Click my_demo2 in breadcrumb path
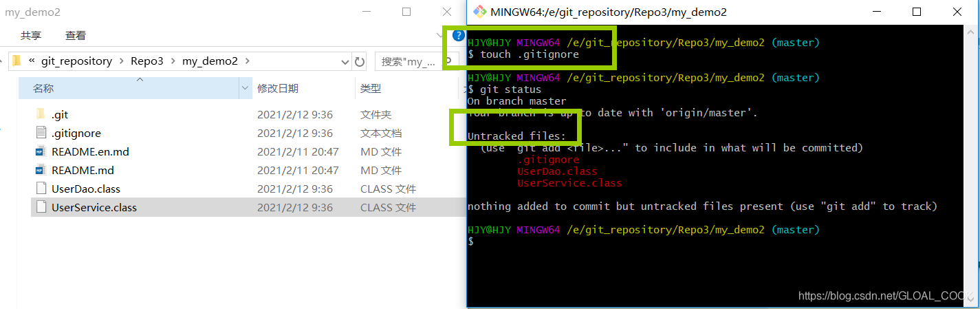Viewport: 980px width, 309px height. tap(210, 61)
